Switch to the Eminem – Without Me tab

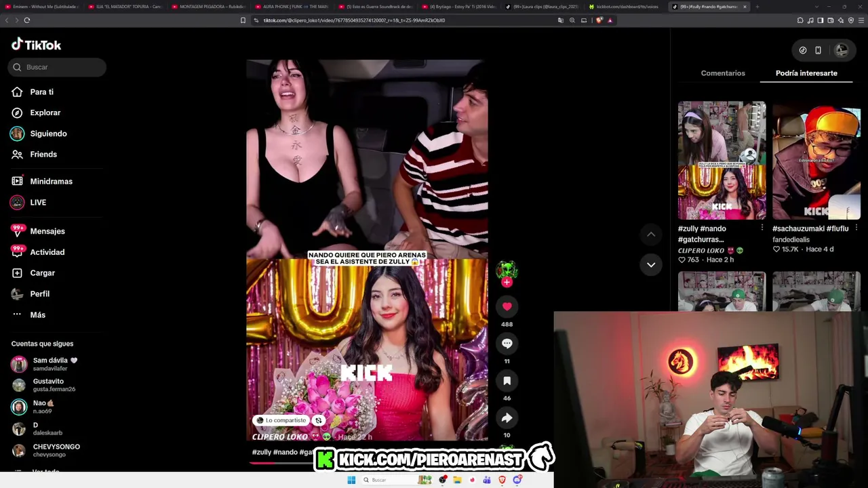tap(42, 7)
